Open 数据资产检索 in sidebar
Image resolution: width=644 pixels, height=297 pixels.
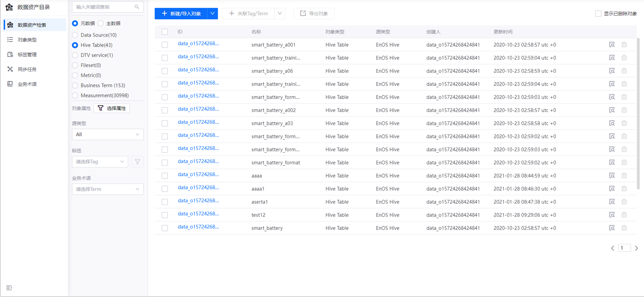pos(35,25)
